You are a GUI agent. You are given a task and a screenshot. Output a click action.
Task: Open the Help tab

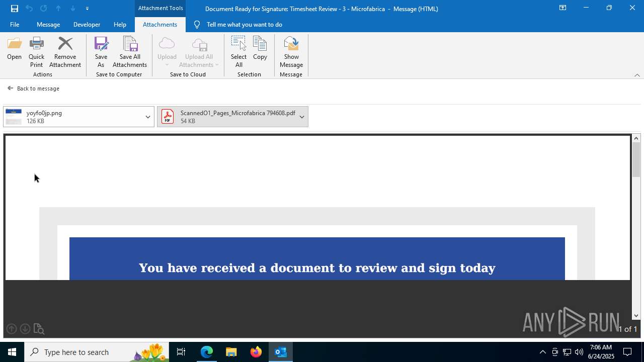[x=120, y=25]
